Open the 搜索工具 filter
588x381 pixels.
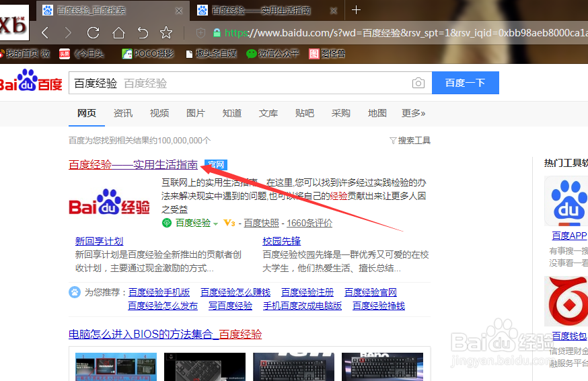[x=410, y=141]
